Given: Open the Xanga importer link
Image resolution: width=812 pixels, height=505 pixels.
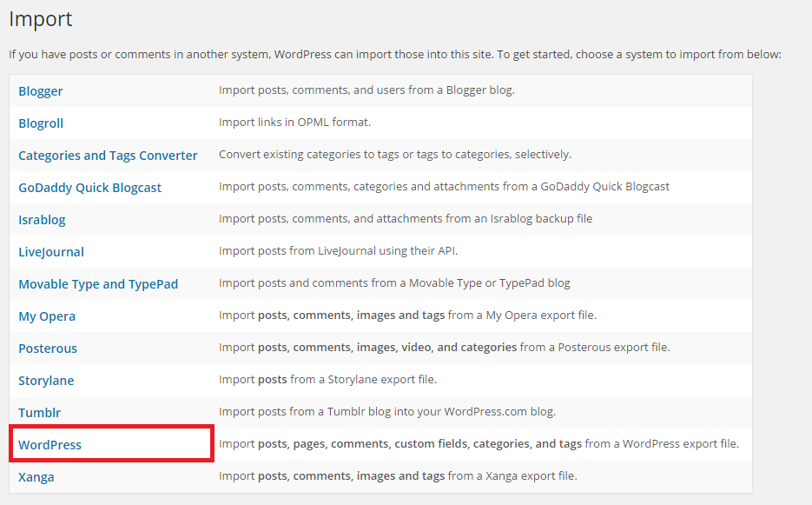Looking at the screenshot, I should (36, 477).
